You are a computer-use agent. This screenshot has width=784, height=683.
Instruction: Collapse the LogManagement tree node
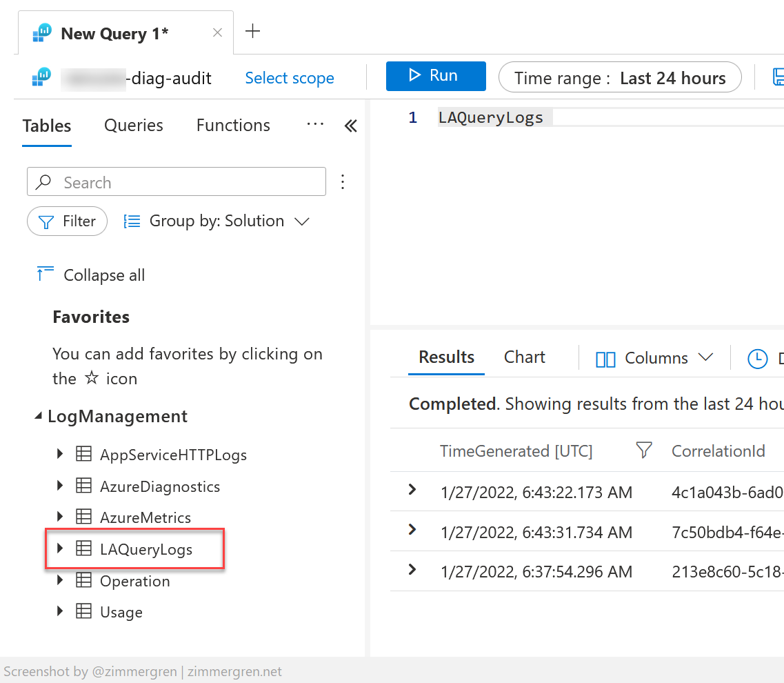click(39, 416)
